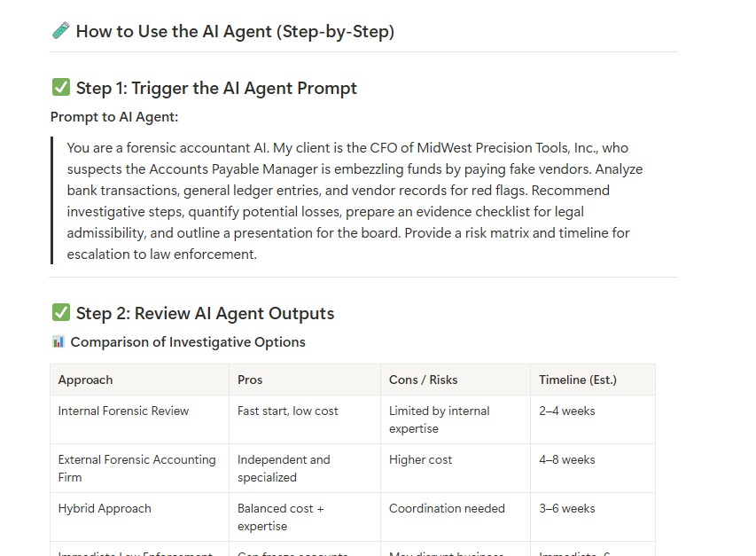Click the Step 1: Trigger the AI Agent Prompt heading
The height and width of the screenshot is (556, 756).
click(216, 89)
